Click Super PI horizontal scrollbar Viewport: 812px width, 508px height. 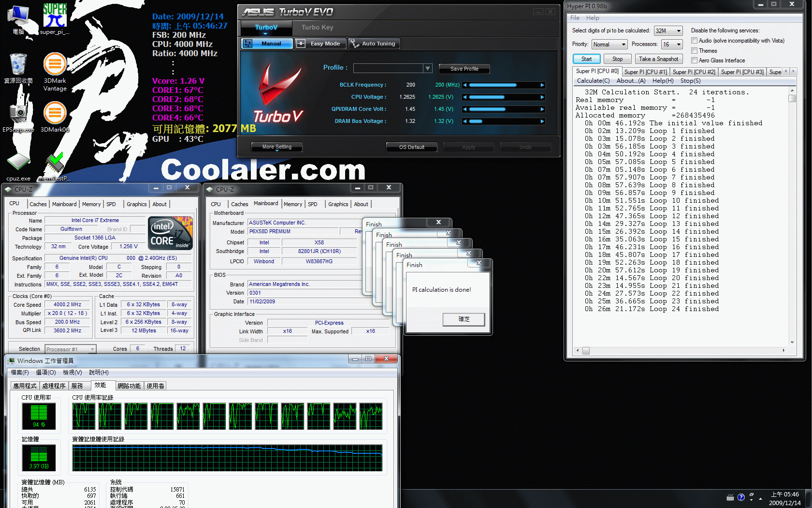pos(680,350)
